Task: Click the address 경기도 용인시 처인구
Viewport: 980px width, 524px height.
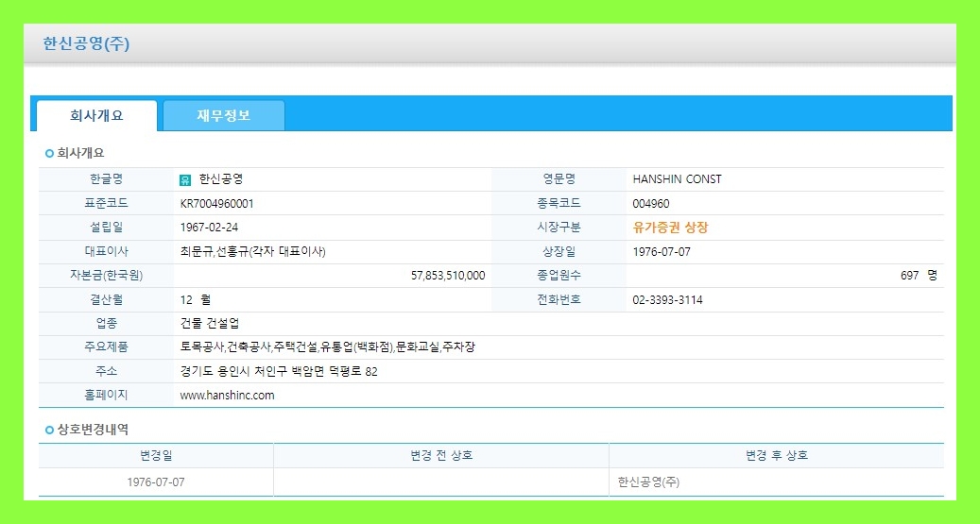Action: pos(233,372)
